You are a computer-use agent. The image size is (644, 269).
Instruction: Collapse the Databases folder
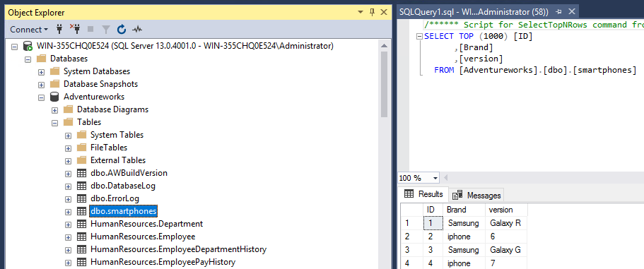pos(28,59)
